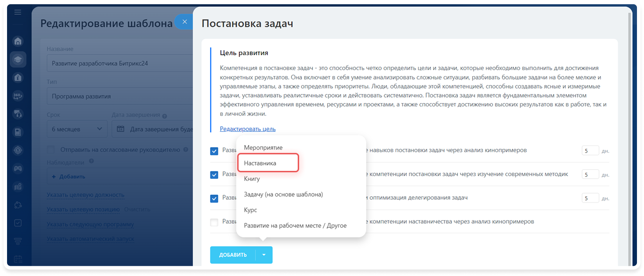This screenshot has width=644, height=276.
Task: Click Указать целевую позицию link
Action: (83, 209)
